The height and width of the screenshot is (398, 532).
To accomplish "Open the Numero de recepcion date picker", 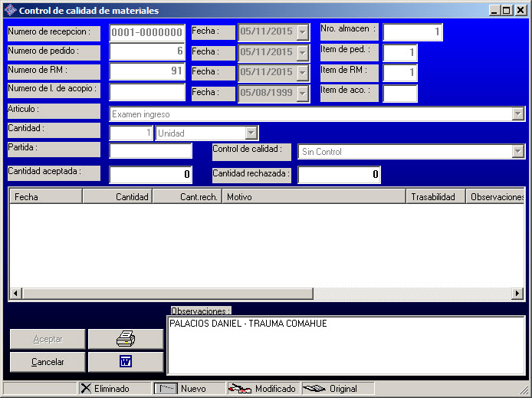I will click(x=302, y=32).
